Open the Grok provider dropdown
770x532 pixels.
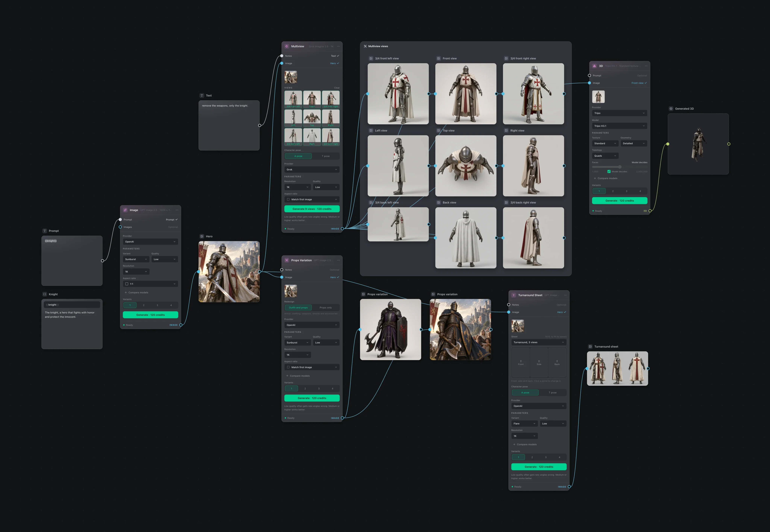(x=312, y=170)
